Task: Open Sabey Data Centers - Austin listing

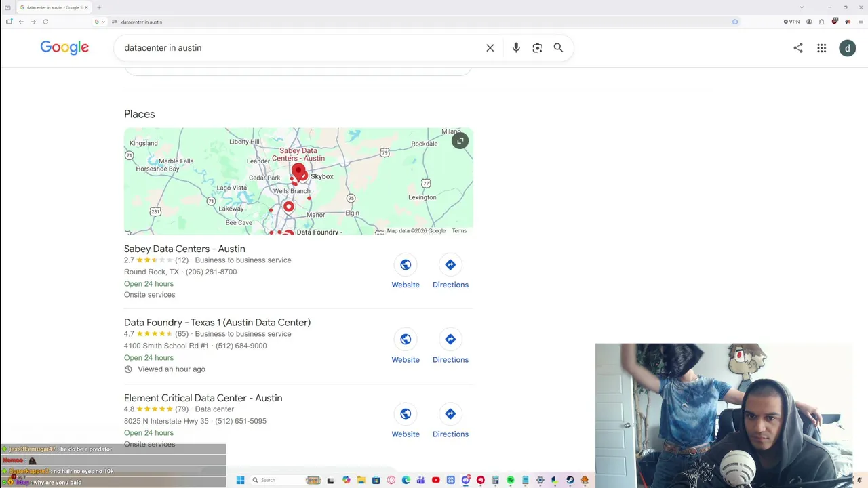Action: coord(184,249)
